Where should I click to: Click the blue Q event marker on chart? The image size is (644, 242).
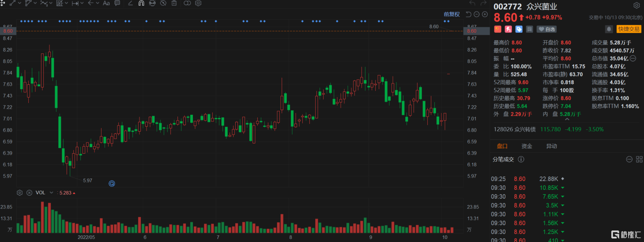tap(112, 183)
